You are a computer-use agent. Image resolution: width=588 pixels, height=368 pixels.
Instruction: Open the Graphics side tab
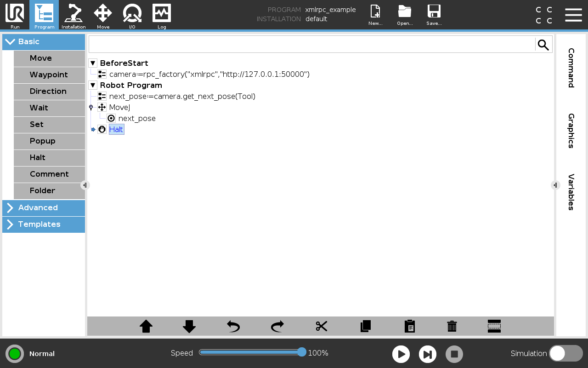click(x=571, y=131)
